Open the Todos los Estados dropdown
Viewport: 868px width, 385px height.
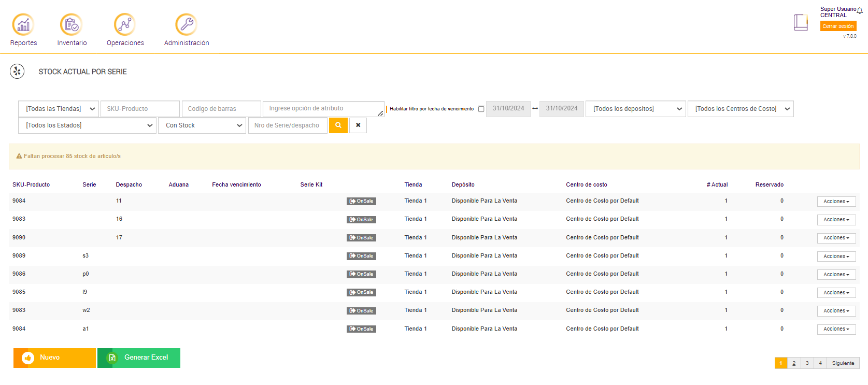pos(87,125)
